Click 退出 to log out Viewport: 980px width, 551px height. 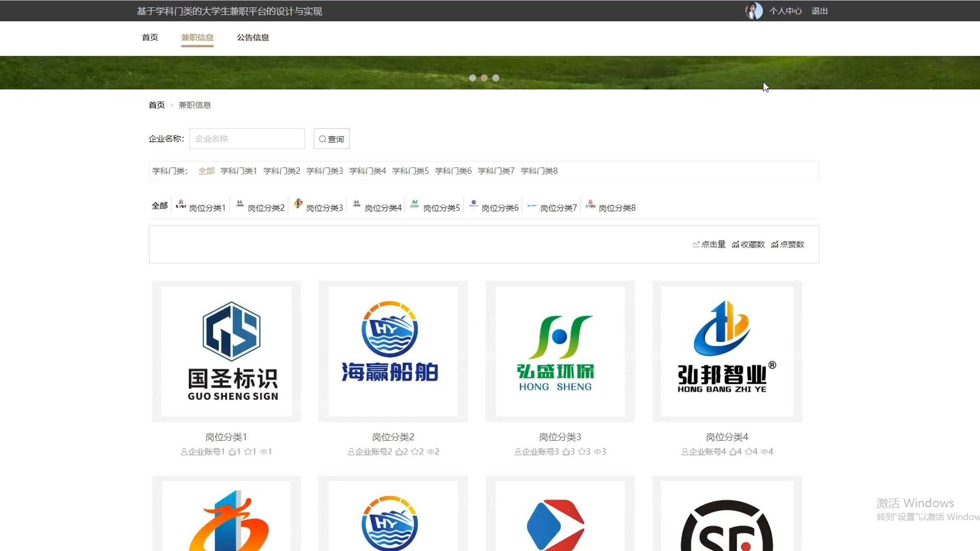(819, 11)
